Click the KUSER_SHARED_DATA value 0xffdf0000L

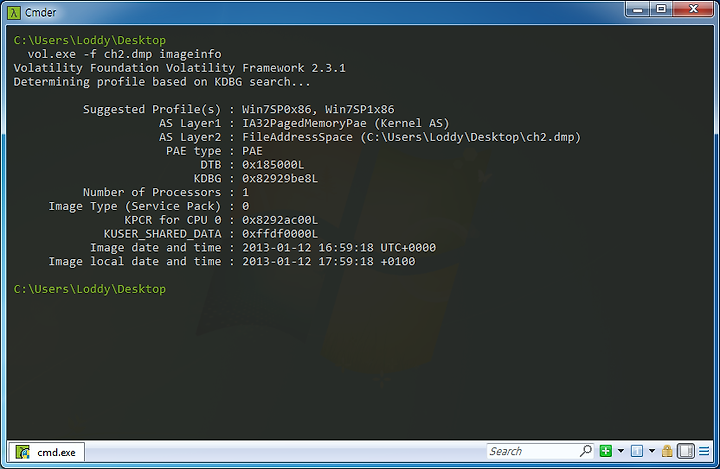point(280,234)
